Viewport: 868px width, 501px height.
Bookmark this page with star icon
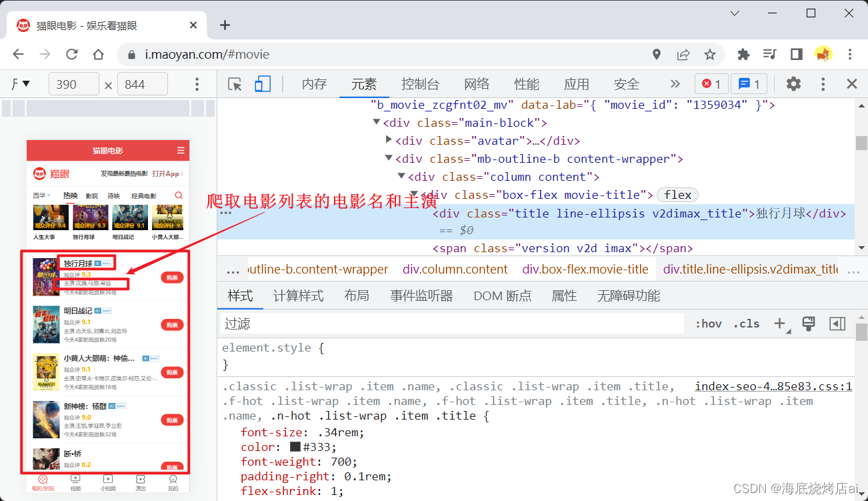710,55
